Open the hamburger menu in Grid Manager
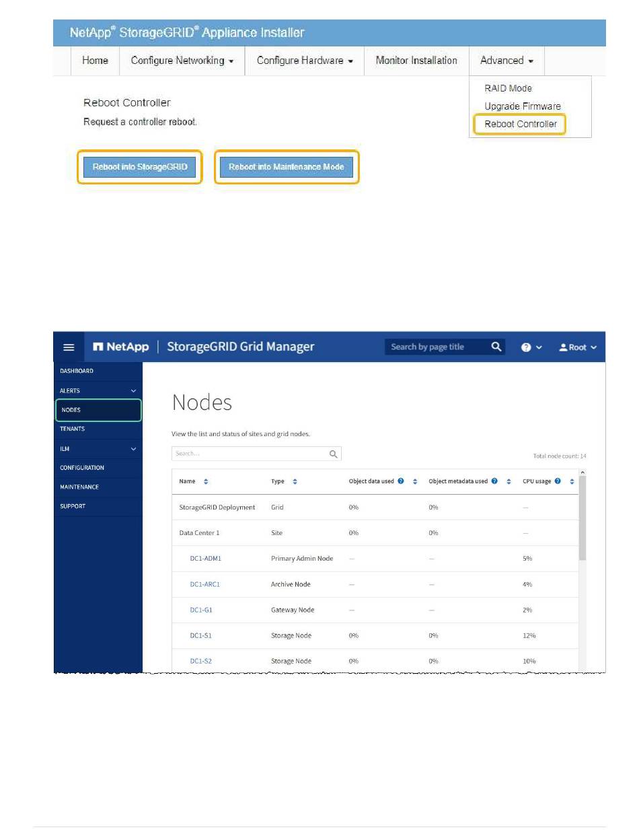 click(x=69, y=347)
